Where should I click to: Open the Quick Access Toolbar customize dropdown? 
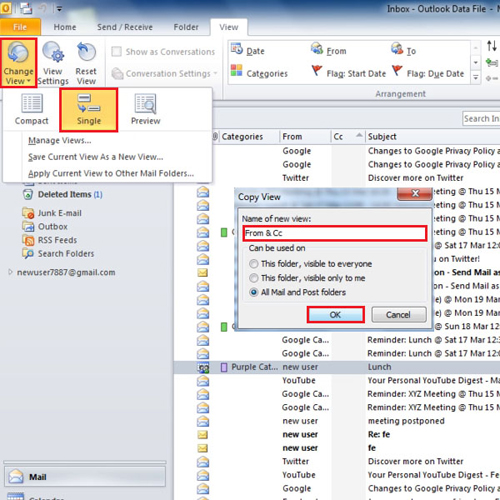point(59,9)
